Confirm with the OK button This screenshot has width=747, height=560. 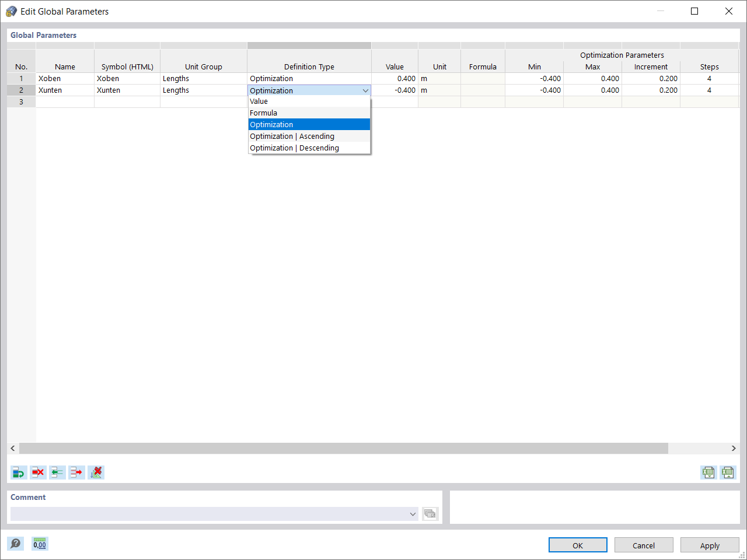click(x=578, y=545)
